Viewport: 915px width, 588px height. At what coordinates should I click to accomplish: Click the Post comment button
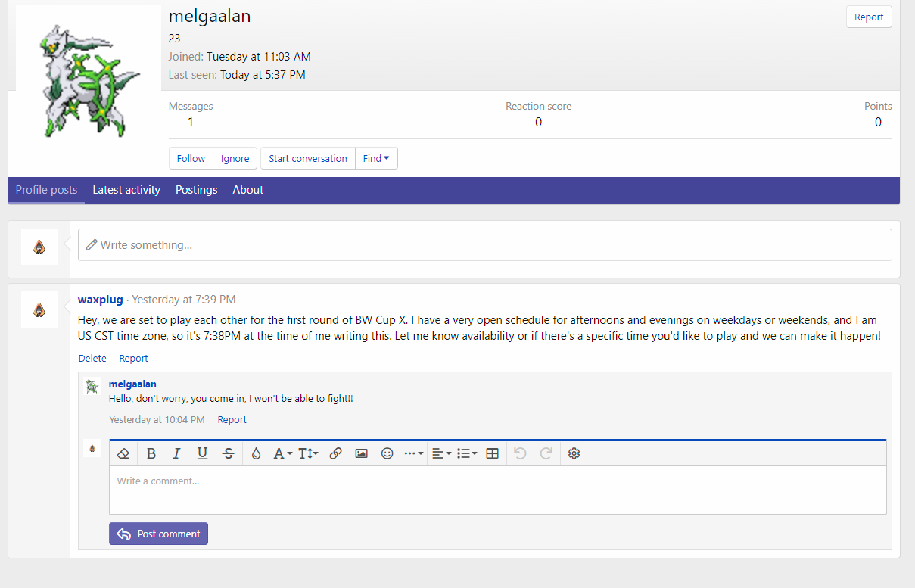pyautogui.click(x=158, y=534)
